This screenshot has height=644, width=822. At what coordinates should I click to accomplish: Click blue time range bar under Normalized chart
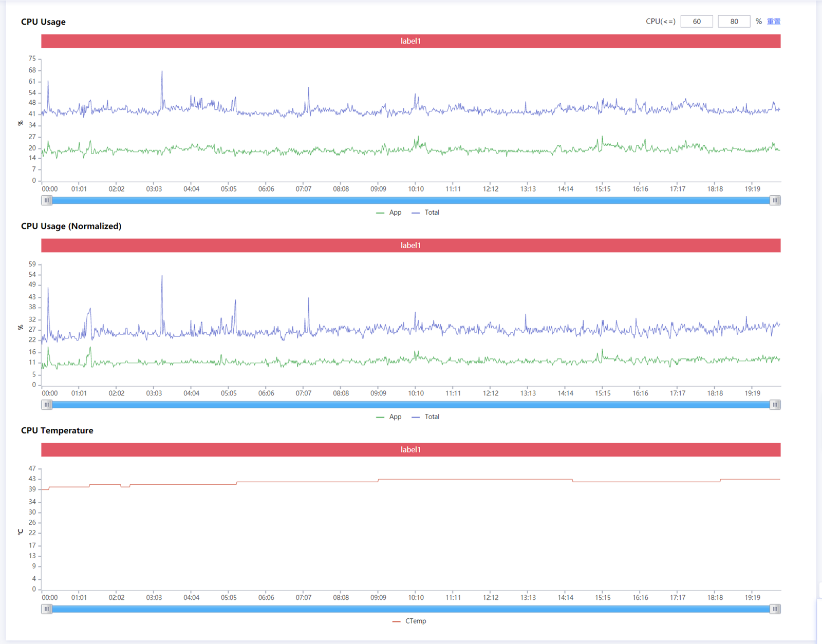[411, 405]
